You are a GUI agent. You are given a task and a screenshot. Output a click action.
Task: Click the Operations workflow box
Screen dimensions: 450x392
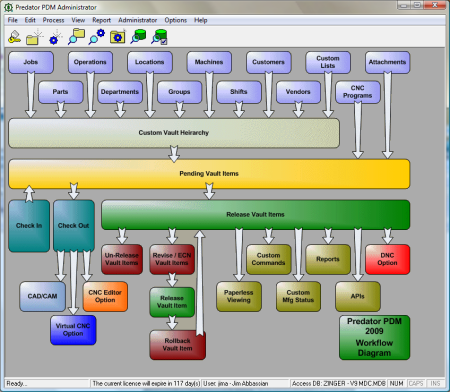point(90,62)
